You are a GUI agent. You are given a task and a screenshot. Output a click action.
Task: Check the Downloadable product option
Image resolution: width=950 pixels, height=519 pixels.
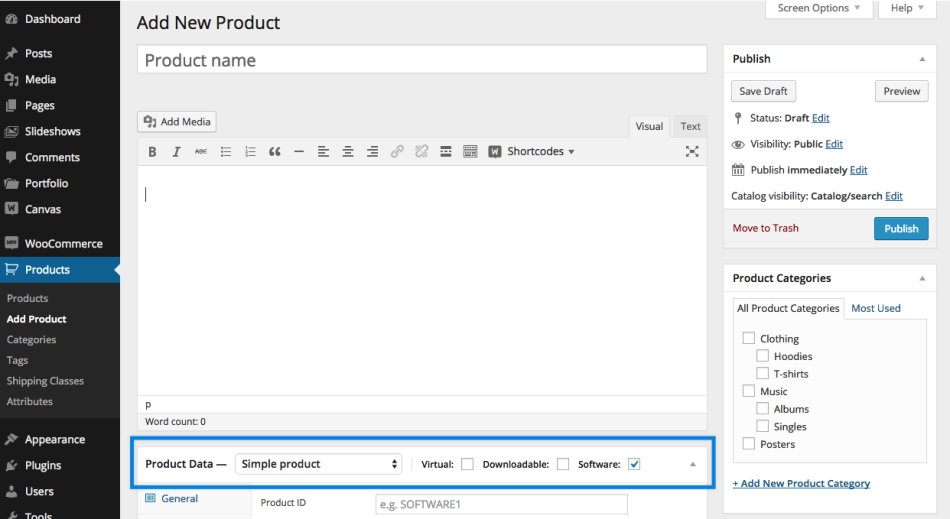click(563, 464)
